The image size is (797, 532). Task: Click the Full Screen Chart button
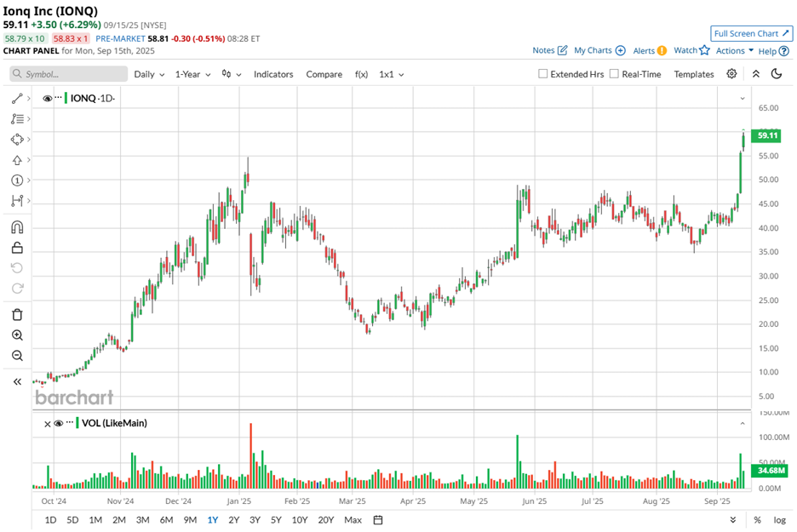(x=751, y=33)
